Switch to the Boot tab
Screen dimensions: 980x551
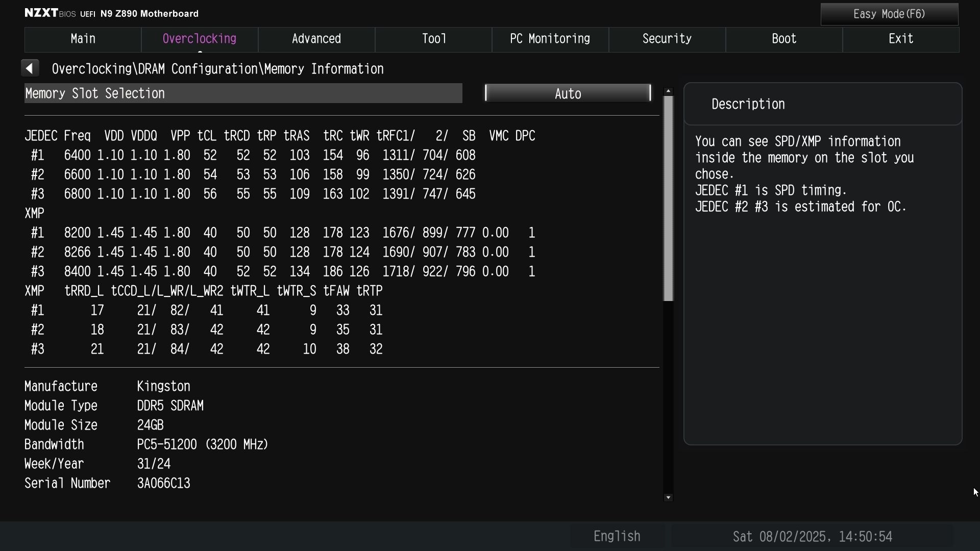[784, 39]
